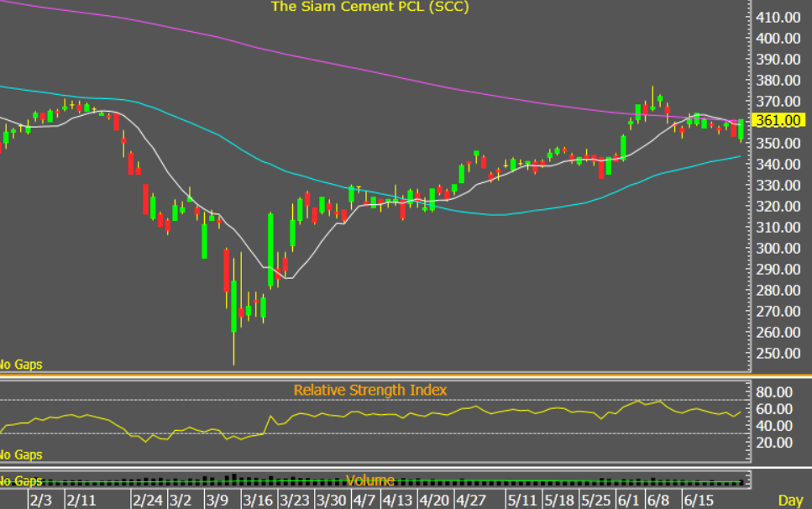Click the 6/1 date marker
Viewport: 812px width, 509px height.
629,501
